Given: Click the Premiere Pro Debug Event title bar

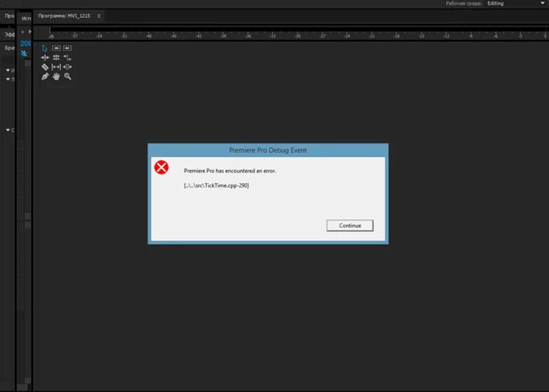Looking at the screenshot, I should 268,150.
